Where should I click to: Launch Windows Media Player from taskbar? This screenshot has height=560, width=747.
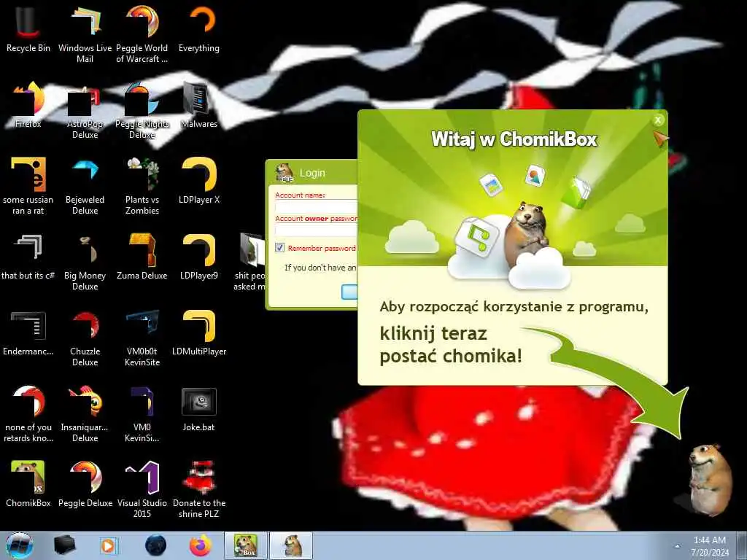point(109,545)
